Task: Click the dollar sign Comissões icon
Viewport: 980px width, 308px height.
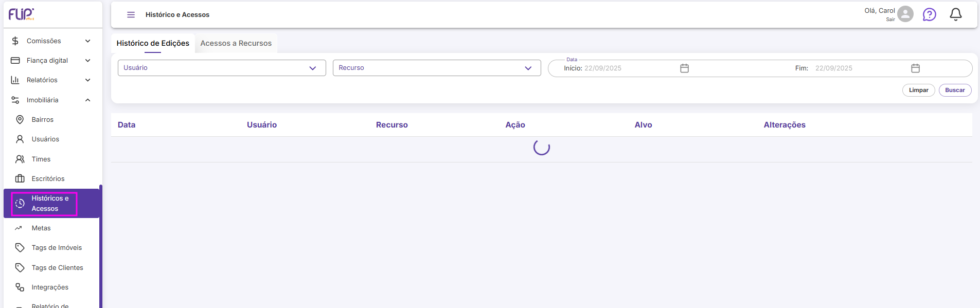Action: (15, 41)
